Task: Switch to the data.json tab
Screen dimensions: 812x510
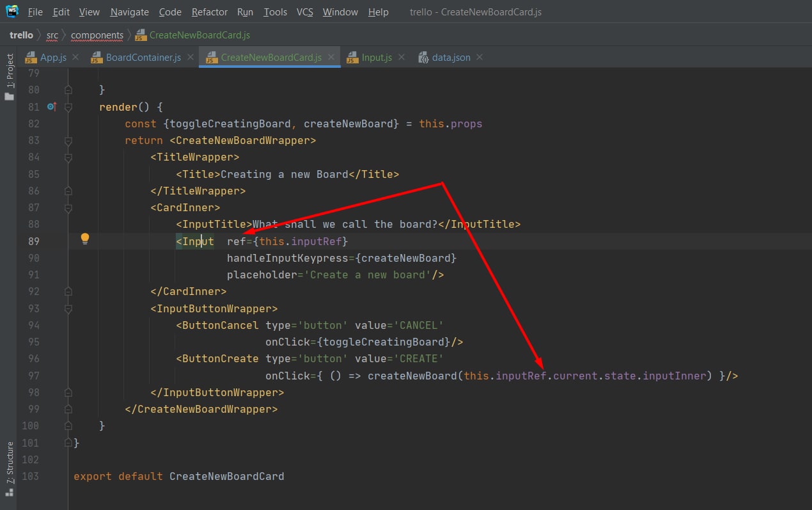Action: pos(451,58)
